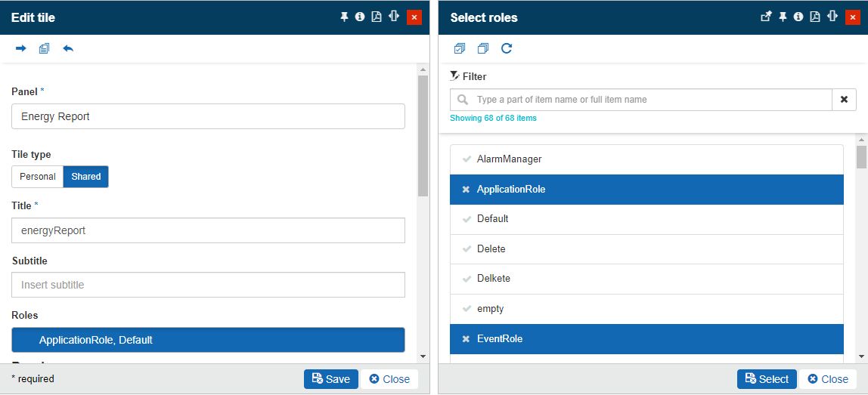Clear the role filter with X button
This screenshot has height=395, width=868.
pyautogui.click(x=844, y=100)
